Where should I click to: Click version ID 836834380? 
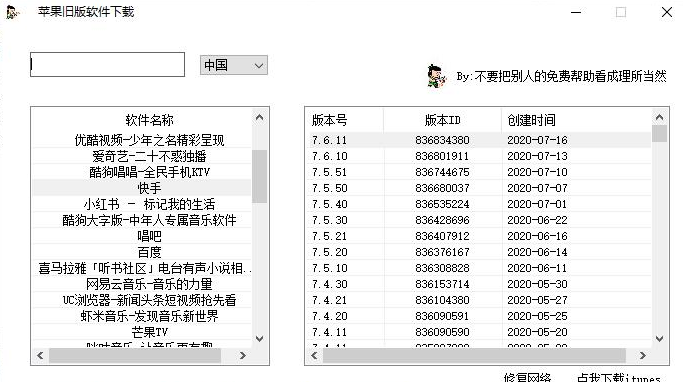tap(442, 140)
